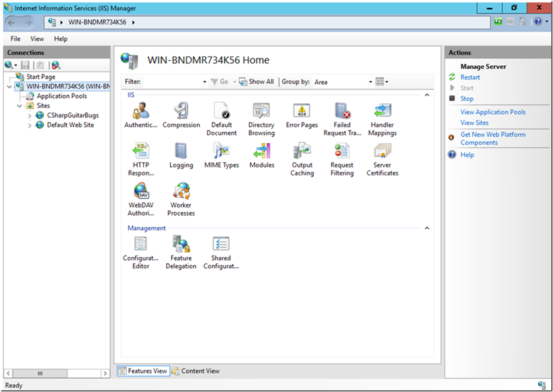Open Request Filtering feature
This screenshot has width=553, height=392.
point(342,159)
